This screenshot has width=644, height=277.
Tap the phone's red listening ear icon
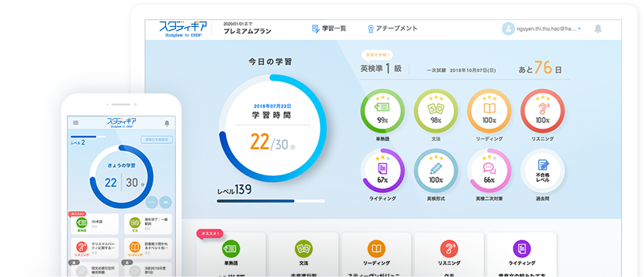tap(82, 247)
